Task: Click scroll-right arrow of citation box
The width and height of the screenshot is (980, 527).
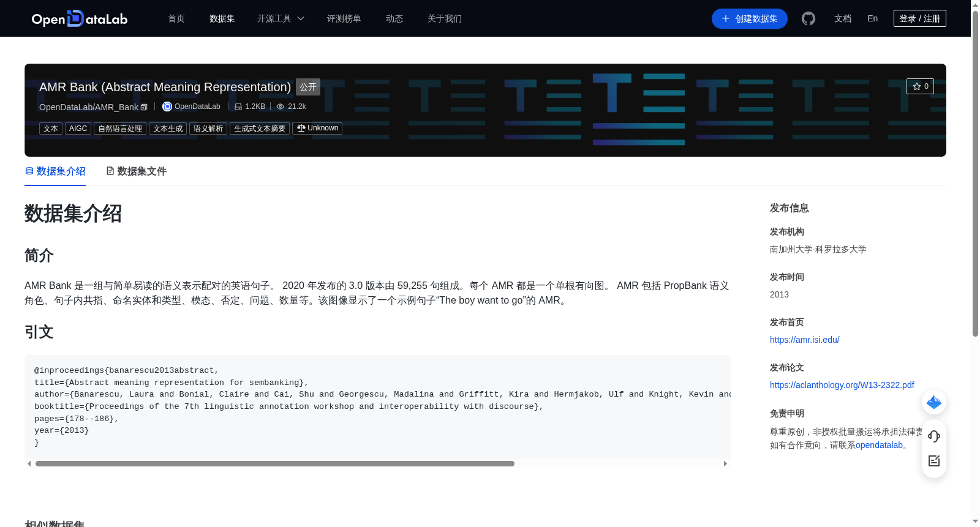Action: pyautogui.click(x=725, y=464)
